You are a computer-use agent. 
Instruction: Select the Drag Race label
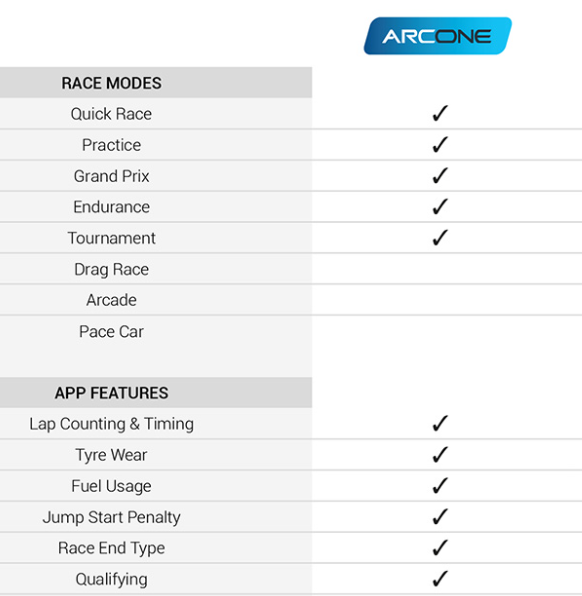[x=111, y=269]
